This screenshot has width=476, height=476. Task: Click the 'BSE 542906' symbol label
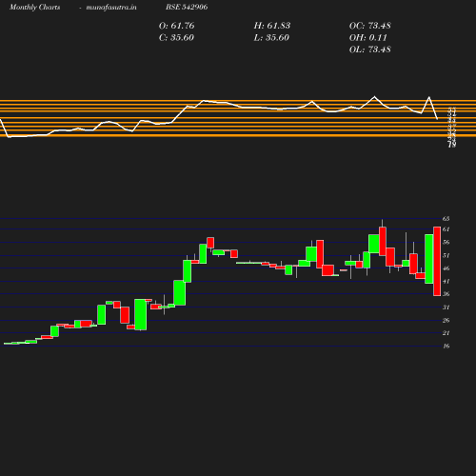(187, 7)
